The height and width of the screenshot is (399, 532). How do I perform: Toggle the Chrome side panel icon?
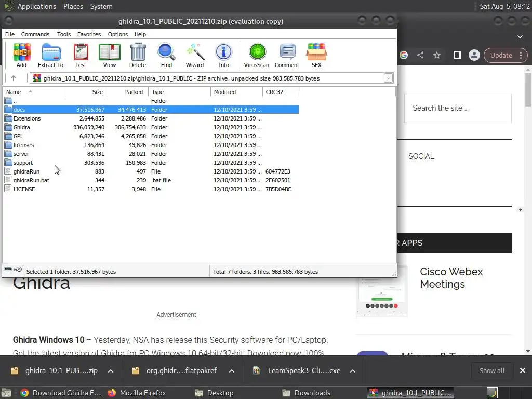[x=457, y=55]
